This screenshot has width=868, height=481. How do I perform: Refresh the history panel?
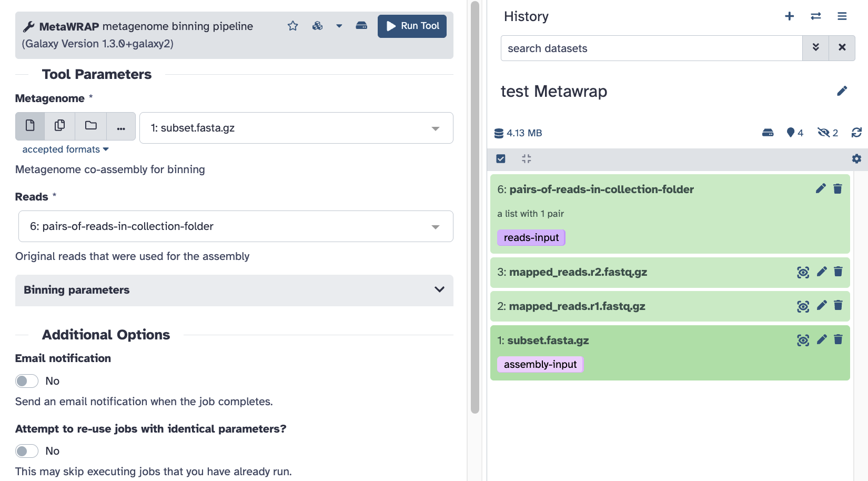(x=856, y=133)
